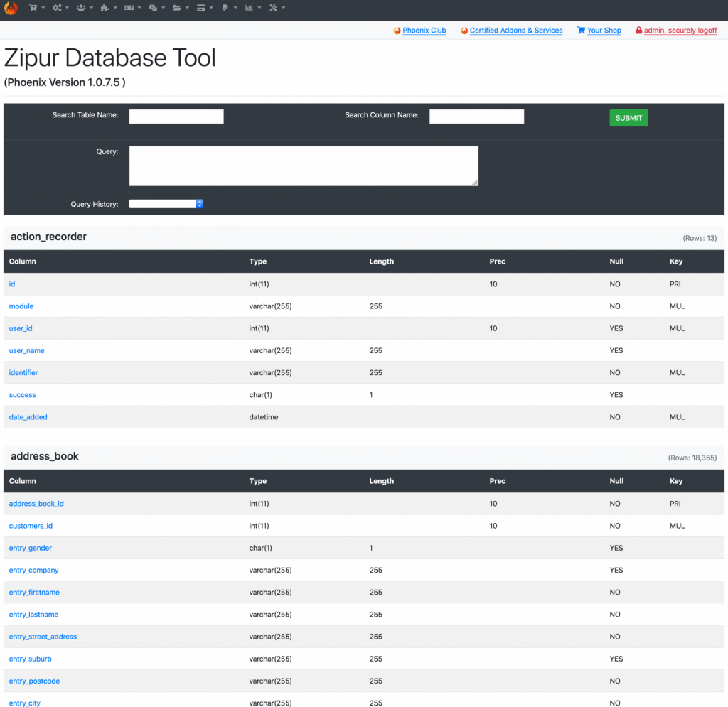Open the localization languages menu icon
The width and height of the screenshot is (728, 707).
coord(129,7)
